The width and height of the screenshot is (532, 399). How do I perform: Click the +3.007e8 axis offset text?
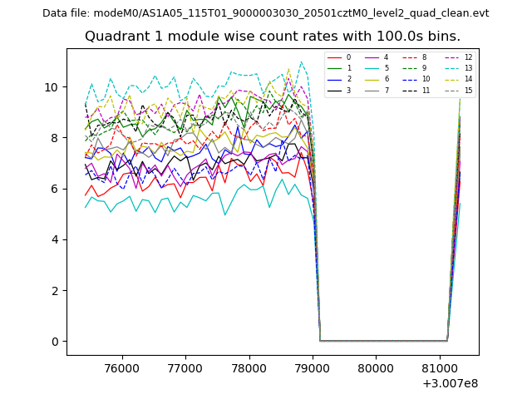[450, 383]
